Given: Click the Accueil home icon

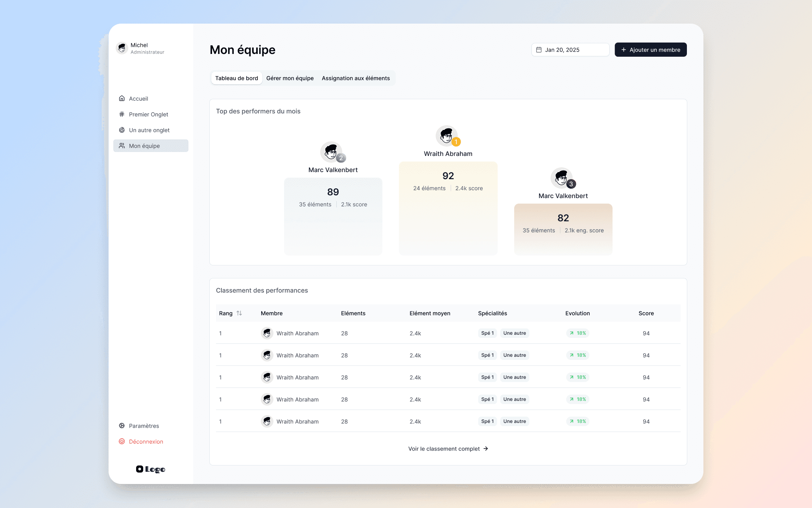Looking at the screenshot, I should pos(122,98).
